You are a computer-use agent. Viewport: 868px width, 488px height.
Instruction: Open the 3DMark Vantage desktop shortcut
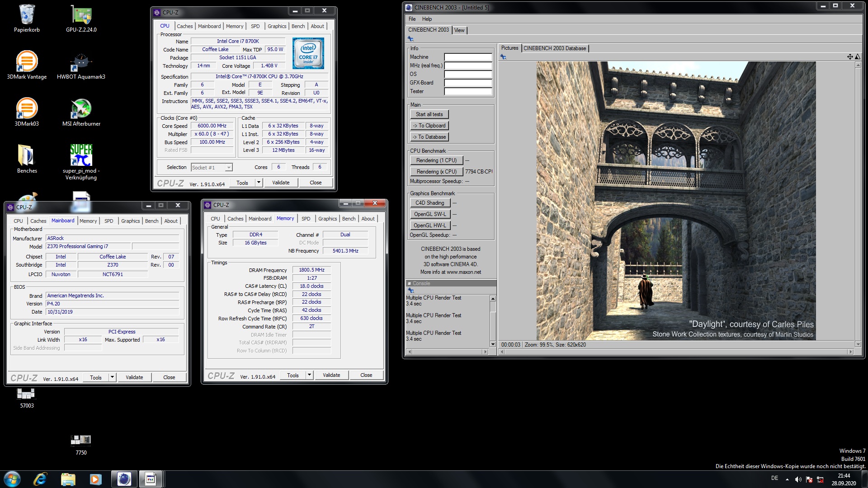[27, 66]
